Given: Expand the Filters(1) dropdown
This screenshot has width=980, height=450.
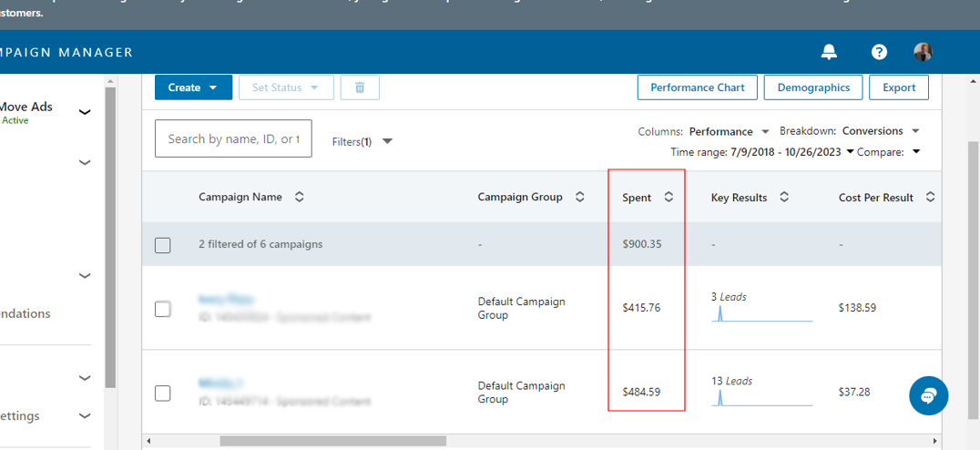Looking at the screenshot, I should 362,141.
